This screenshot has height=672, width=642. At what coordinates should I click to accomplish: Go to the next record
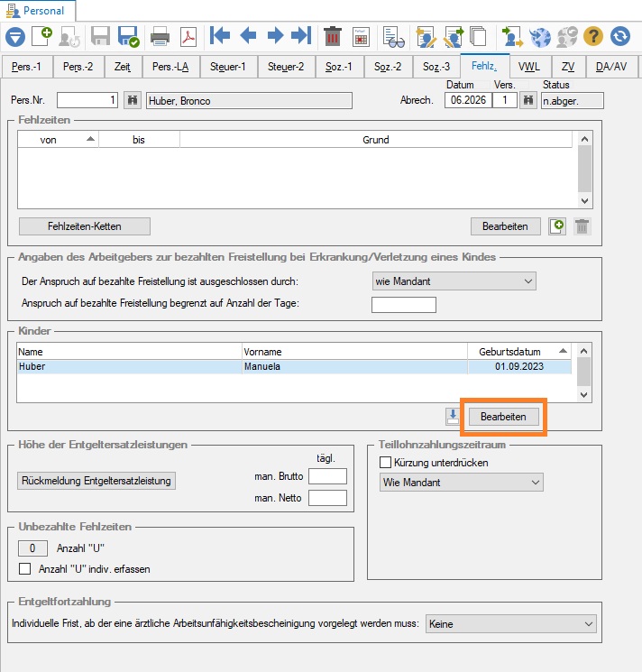pyautogui.click(x=275, y=35)
